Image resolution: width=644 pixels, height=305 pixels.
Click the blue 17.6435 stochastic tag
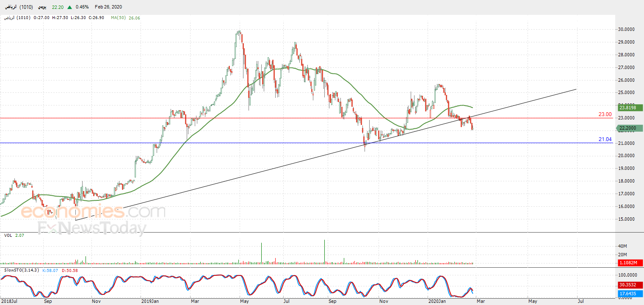tap(630, 293)
